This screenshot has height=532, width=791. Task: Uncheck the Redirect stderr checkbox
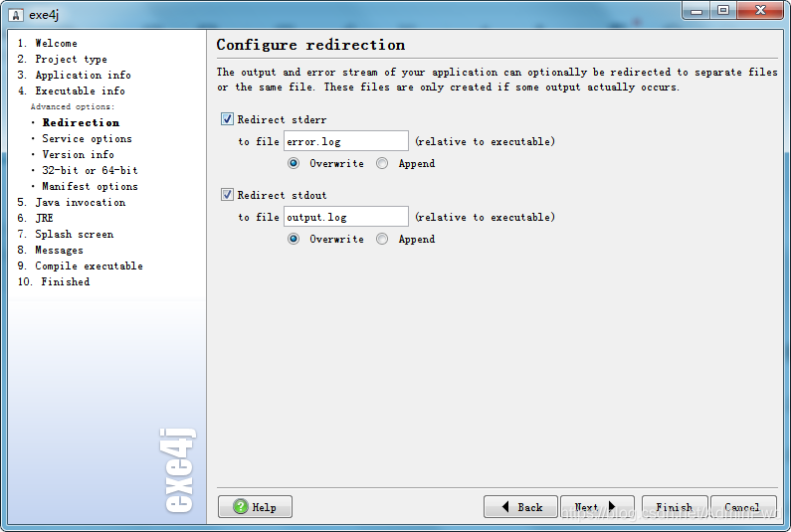(x=227, y=119)
